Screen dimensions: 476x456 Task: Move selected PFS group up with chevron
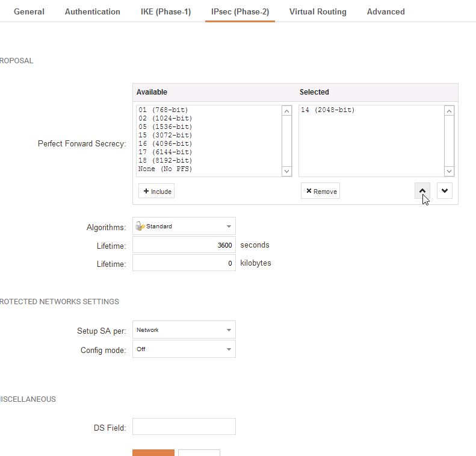[422, 191]
